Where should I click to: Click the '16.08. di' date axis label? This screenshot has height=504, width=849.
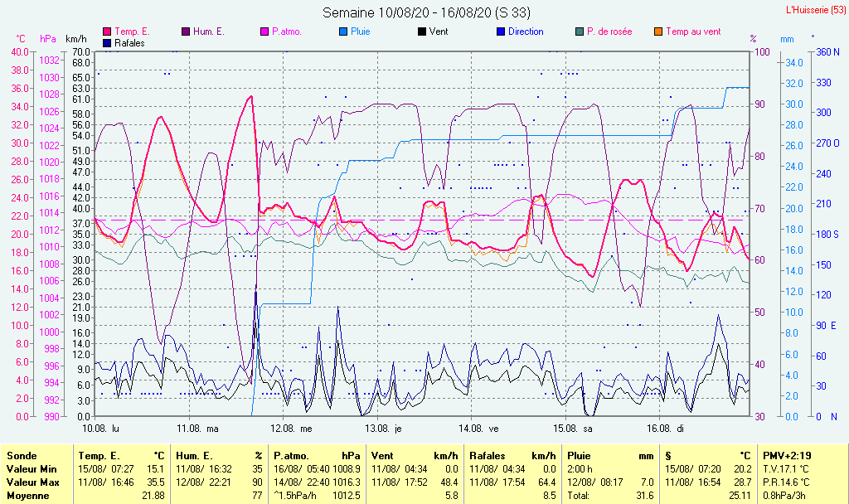click(x=666, y=429)
